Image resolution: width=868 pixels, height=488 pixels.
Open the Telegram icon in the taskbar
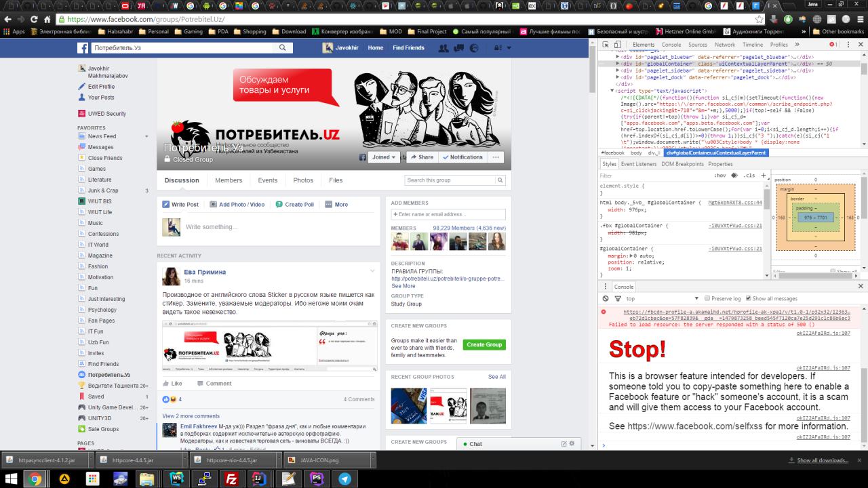click(x=344, y=479)
